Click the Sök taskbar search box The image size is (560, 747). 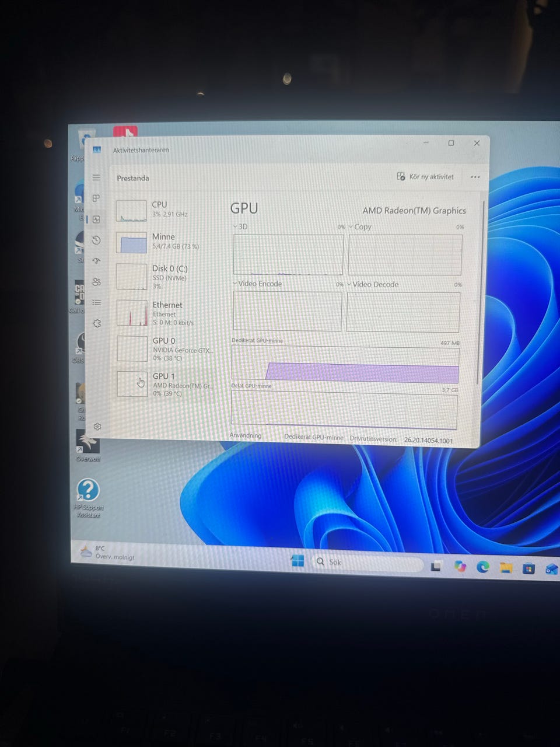point(367,563)
